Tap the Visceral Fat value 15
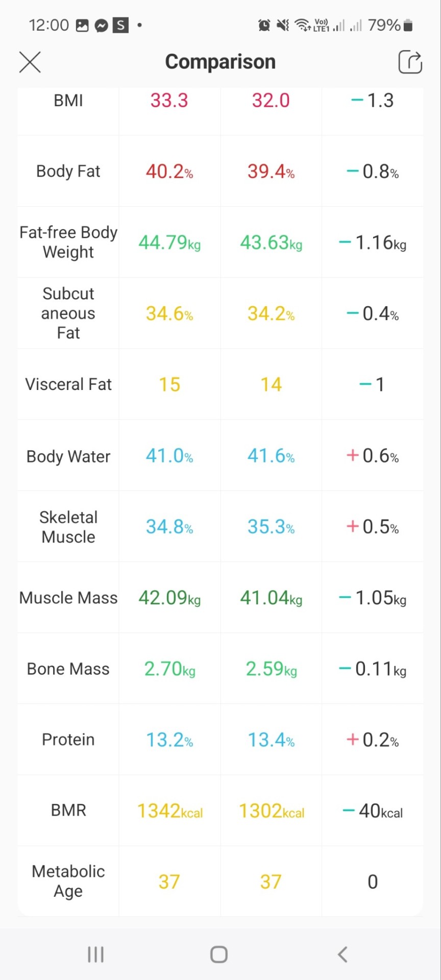Viewport: 441px width, 980px height. [169, 384]
